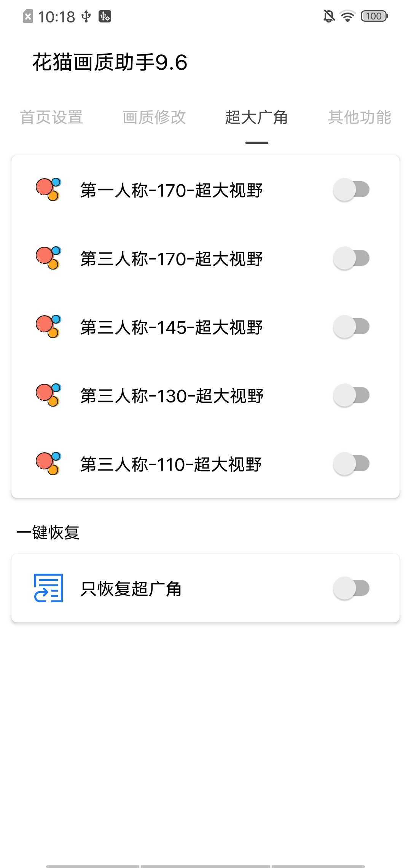Select the 超大广角 tab
This screenshot has height=868, width=411.
tap(256, 117)
